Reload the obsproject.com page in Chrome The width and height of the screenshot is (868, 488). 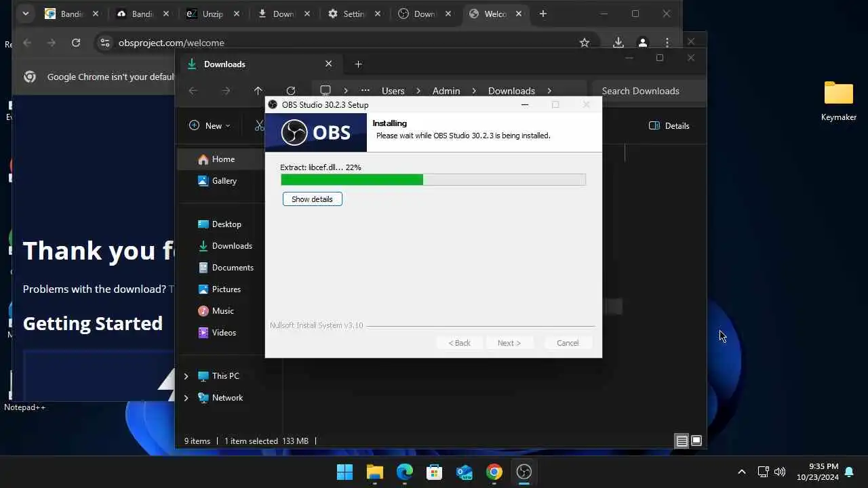(76, 43)
